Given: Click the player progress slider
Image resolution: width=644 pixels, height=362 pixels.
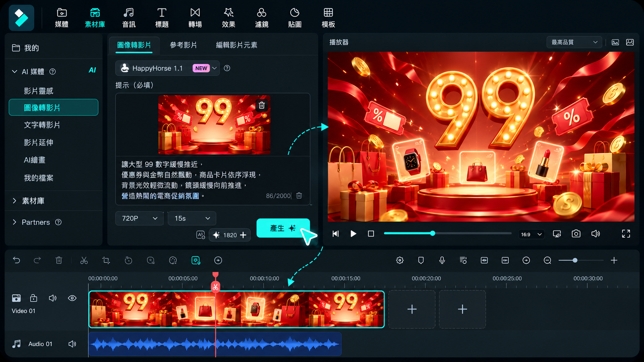Looking at the screenshot, I should [448, 233].
